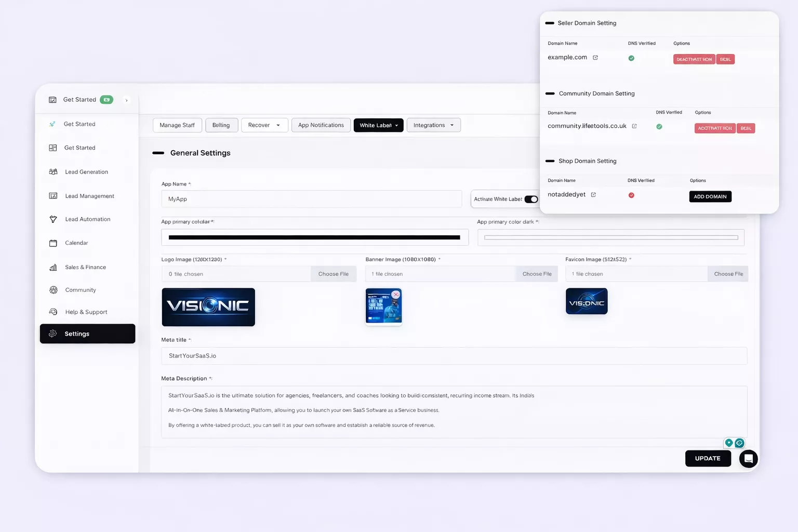Click the Help & Support headset icon
Viewport: 798px width, 532px height.
point(53,312)
